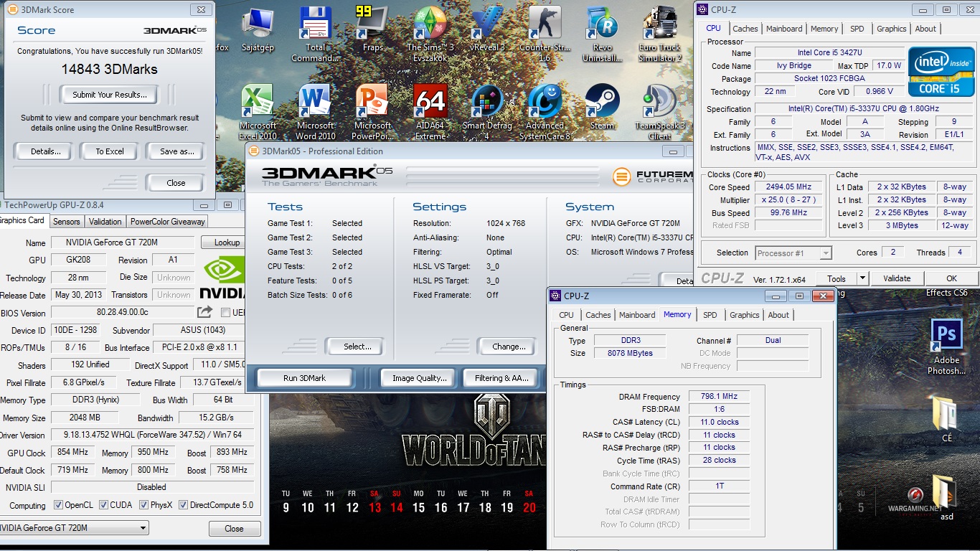Click the Run 3DMark button
Viewport: 980px width, 551px height.
[x=305, y=378]
